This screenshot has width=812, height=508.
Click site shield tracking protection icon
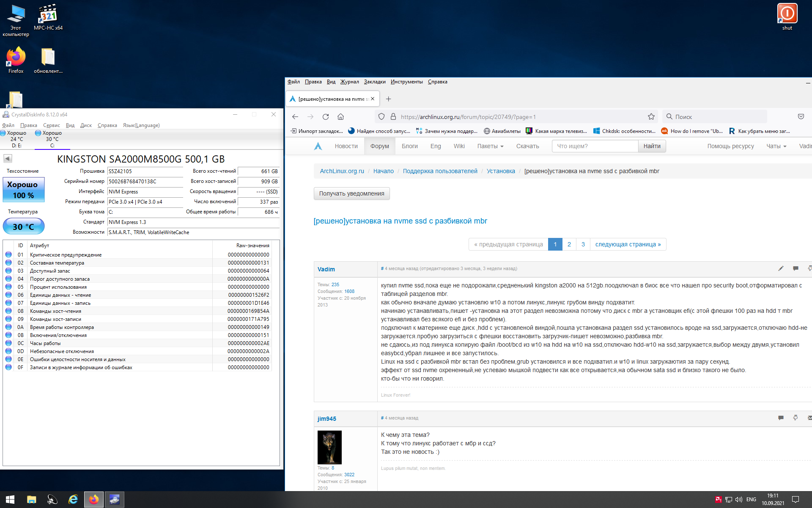click(x=381, y=117)
